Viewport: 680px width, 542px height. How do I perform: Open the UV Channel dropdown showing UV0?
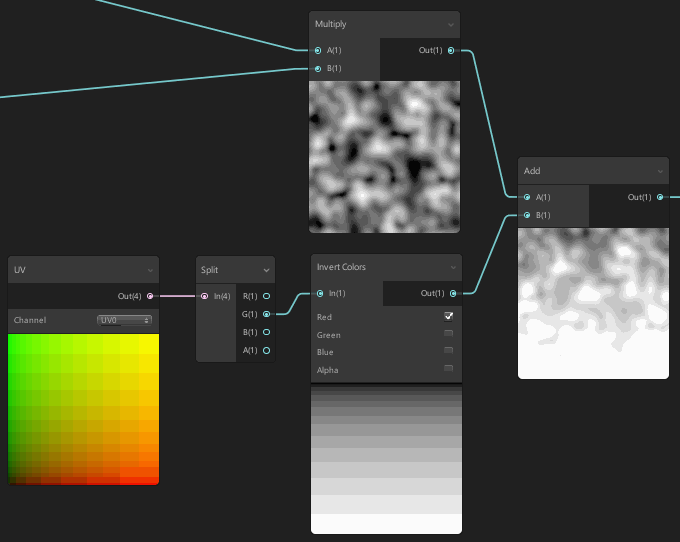point(124,320)
